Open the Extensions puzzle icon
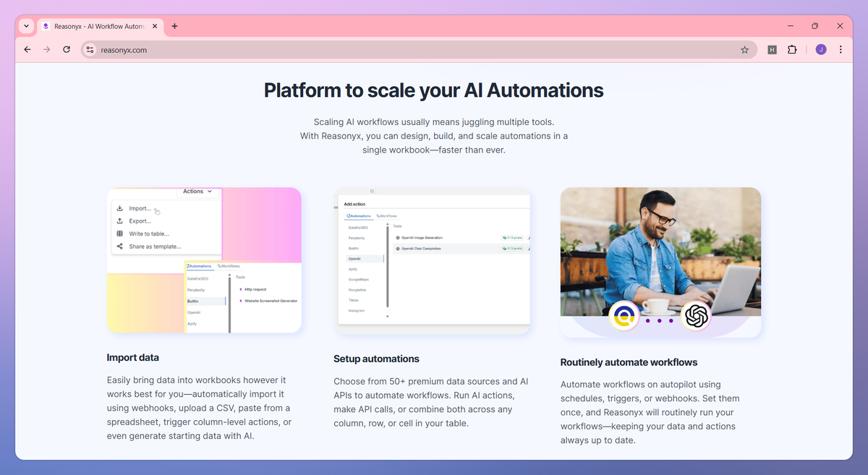The width and height of the screenshot is (868, 475). click(x=792, y=50)
